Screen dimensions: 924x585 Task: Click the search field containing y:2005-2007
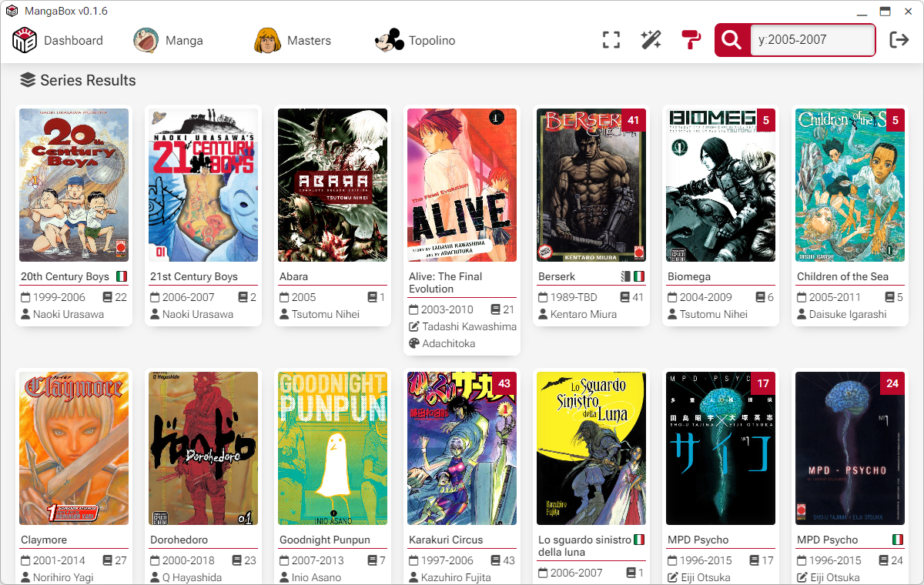click(x=812, y=40)
